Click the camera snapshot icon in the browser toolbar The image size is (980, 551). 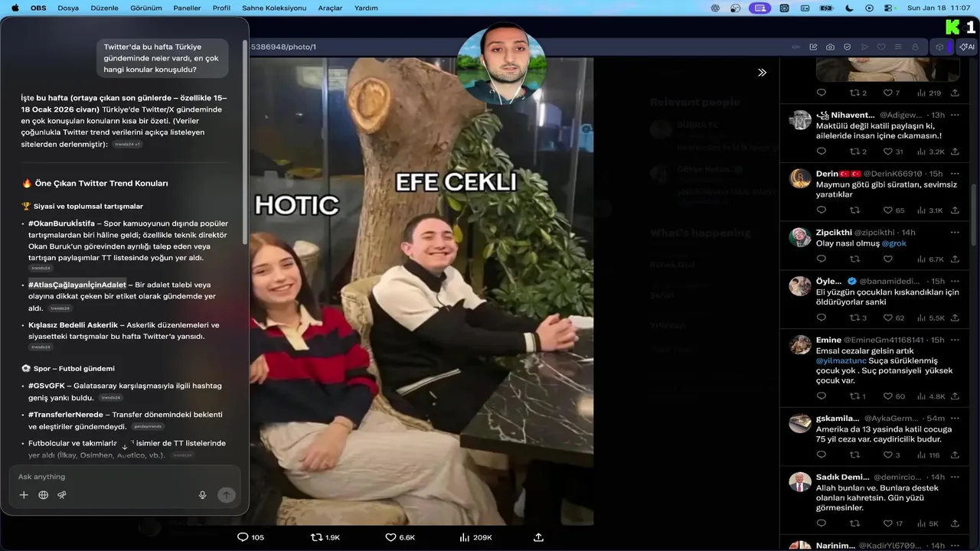[830, 47]
